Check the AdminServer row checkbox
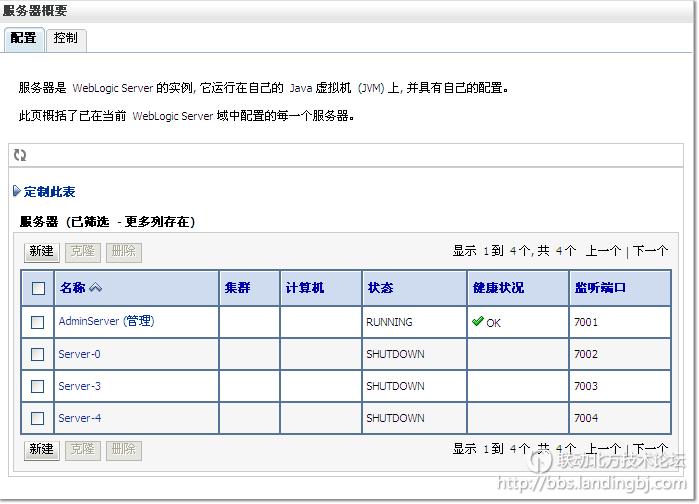 click(x=37, y=322)
